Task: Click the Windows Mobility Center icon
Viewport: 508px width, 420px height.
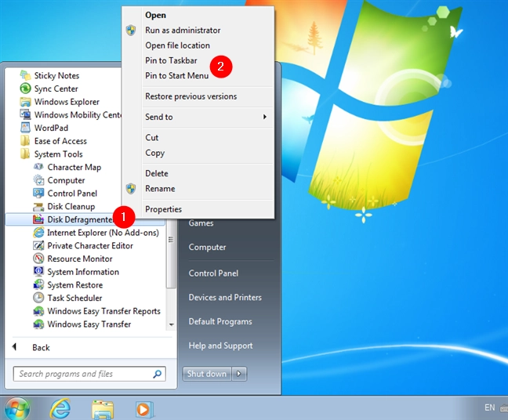Action: [25, 114]
